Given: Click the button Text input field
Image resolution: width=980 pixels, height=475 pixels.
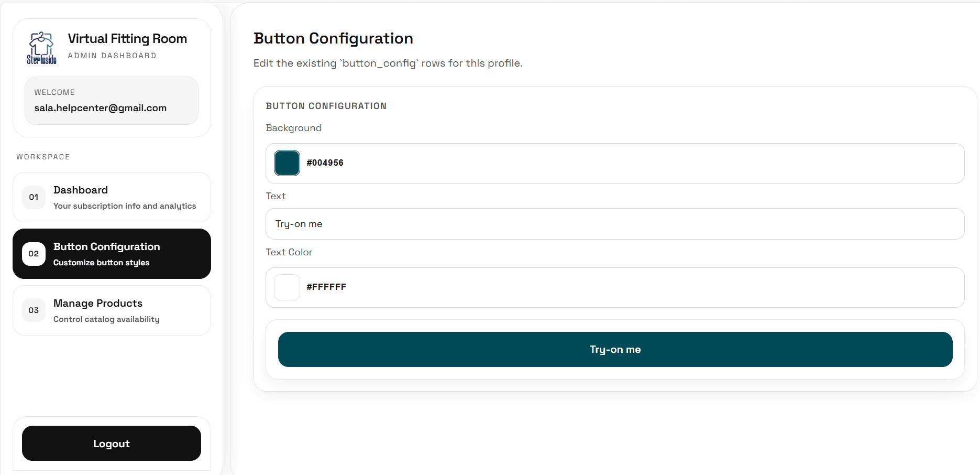Looking at the screenshot, I should [615, 224].
